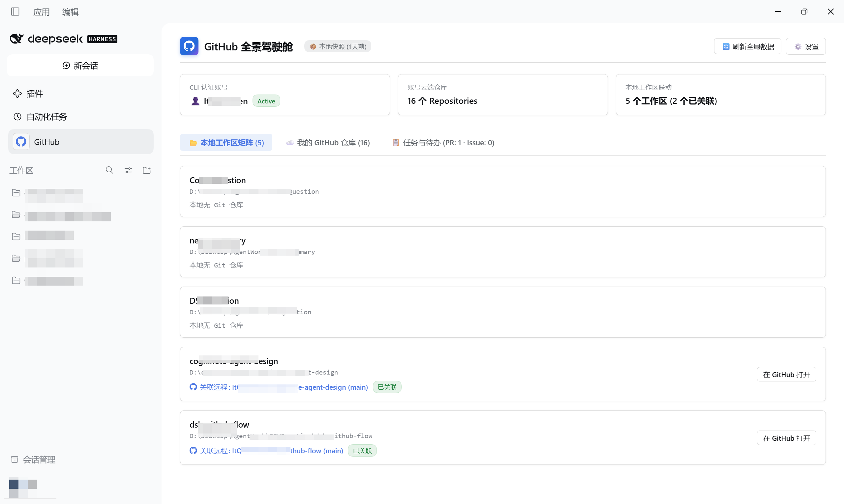The width and height of the screenshot is (844, 504).
Task: Click the GitHub logo beside 全景驾驶舱
Action: [x=189, y=46]
